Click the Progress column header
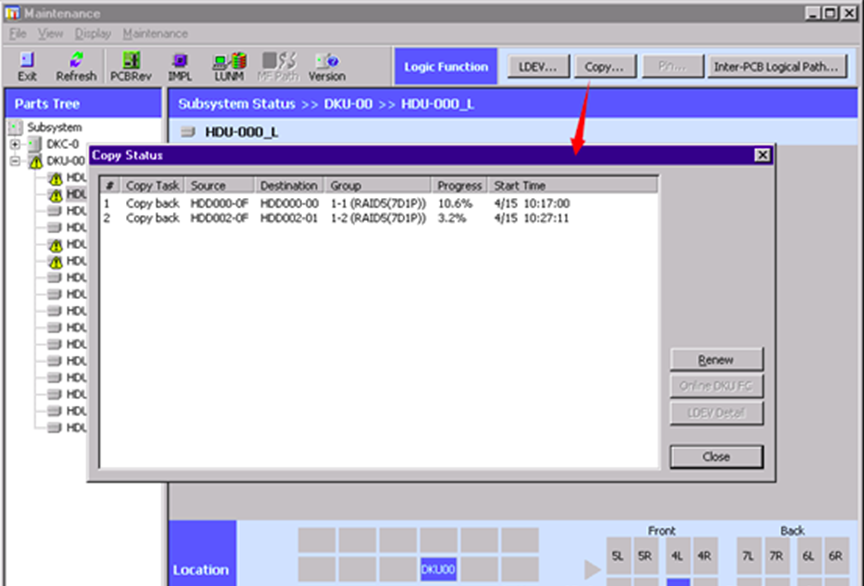This screenshot has width=864, height=586. pyautogui.click(x=460, y=185)
